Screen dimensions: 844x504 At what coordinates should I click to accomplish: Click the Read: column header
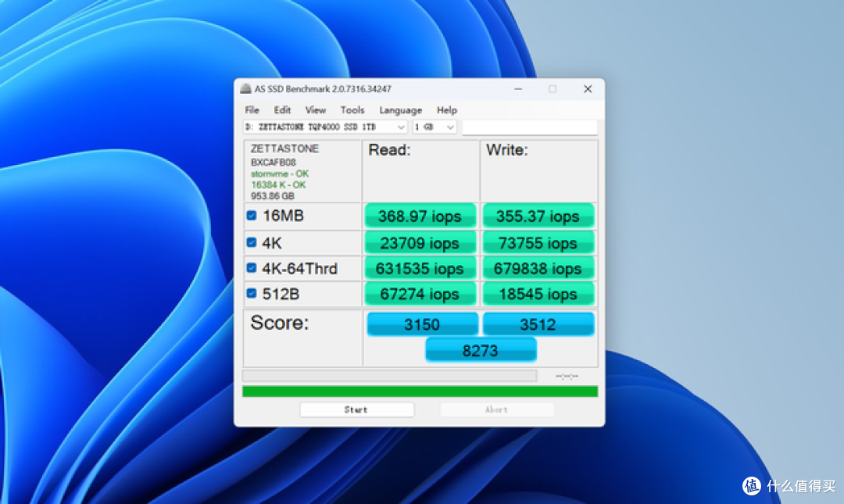389,150
